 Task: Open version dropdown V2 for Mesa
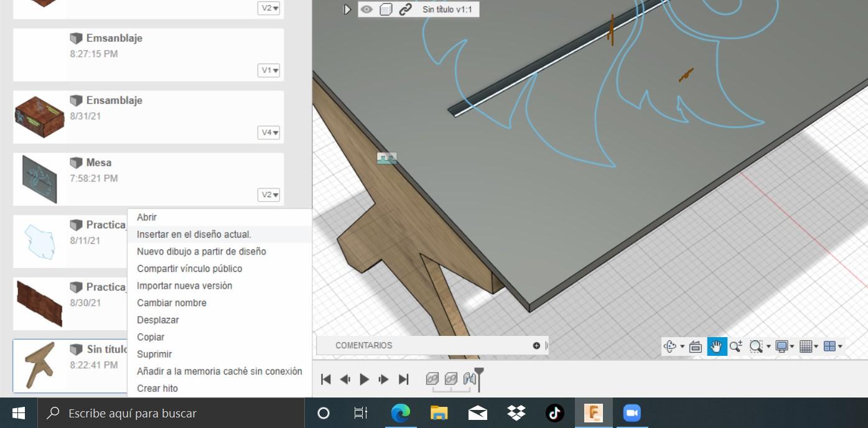(269, 195)
